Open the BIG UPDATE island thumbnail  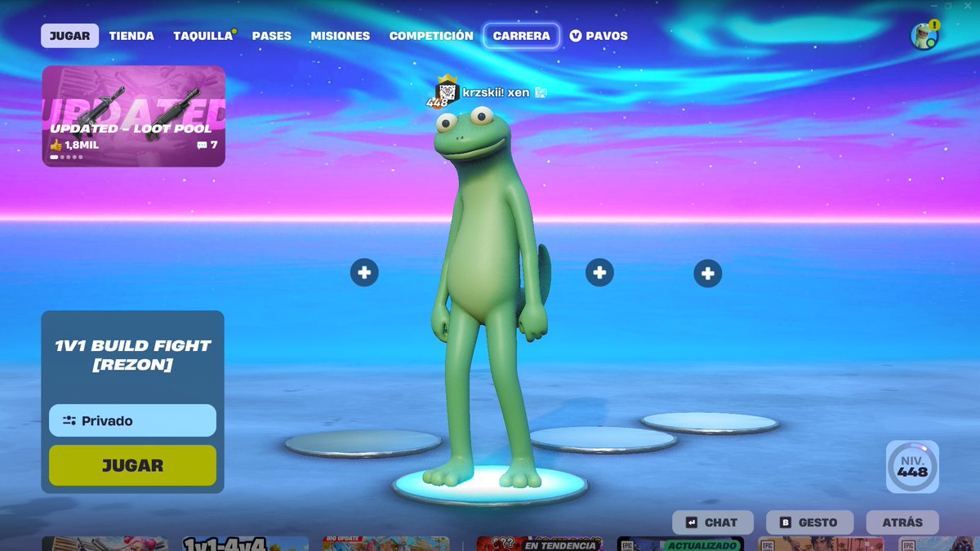click(385, 544)
